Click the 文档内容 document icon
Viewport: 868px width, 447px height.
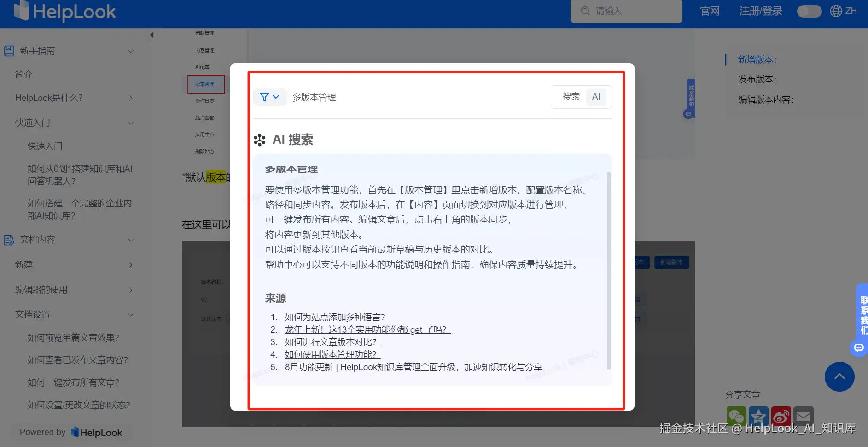pos(9,240)
